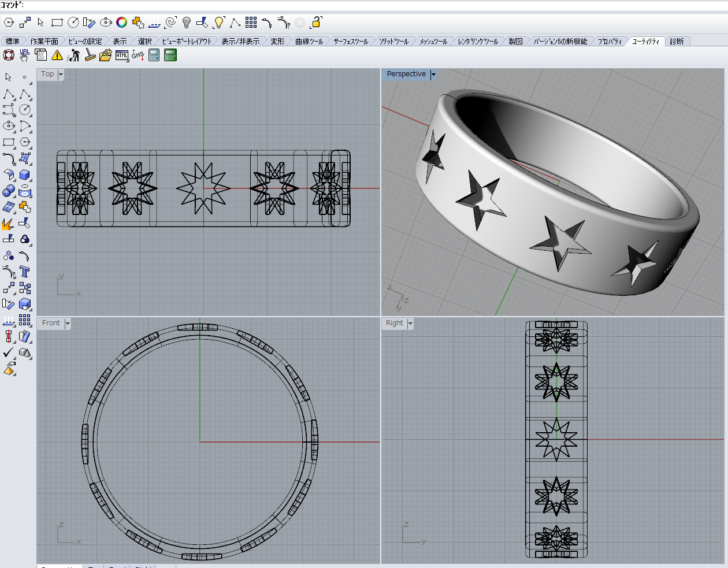The image size is (728, 568).
Task: Click the Array grid icon in top toolbar
Action: pyautogui.click(x=251, y=23)
